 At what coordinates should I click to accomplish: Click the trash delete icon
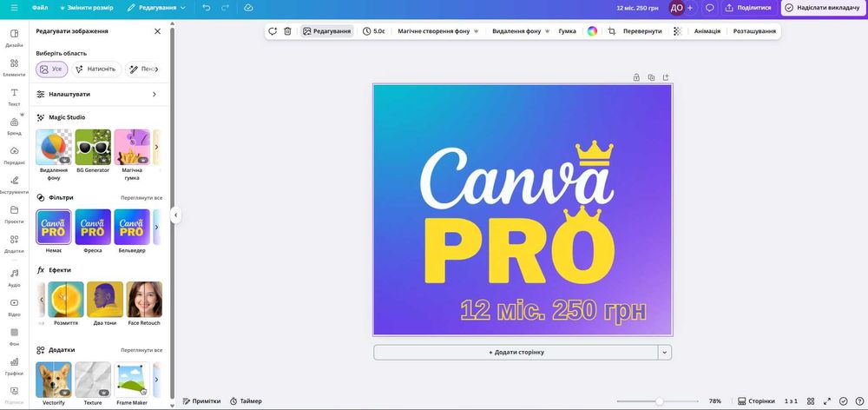(287, 31)
